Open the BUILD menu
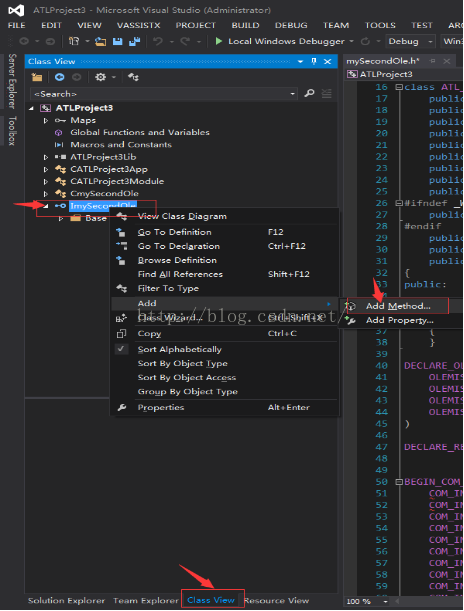 click(245, 25)
